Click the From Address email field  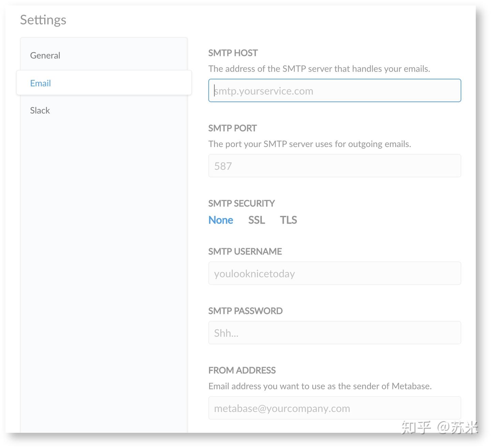(334, 408)
